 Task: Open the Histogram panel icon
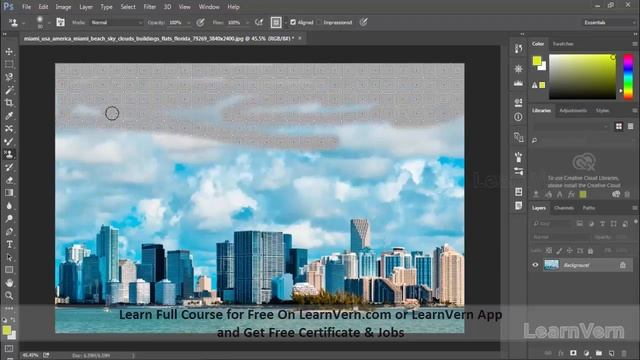(x=518, y=83)
